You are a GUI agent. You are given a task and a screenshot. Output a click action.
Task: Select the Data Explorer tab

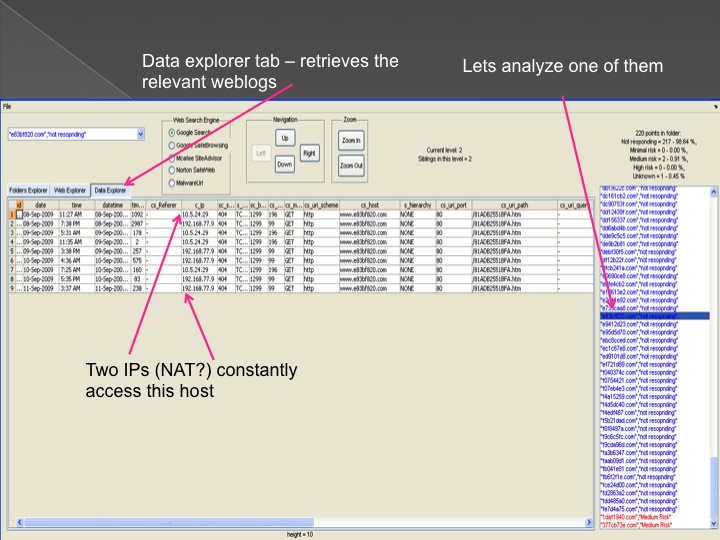click(x=110, y=190)
